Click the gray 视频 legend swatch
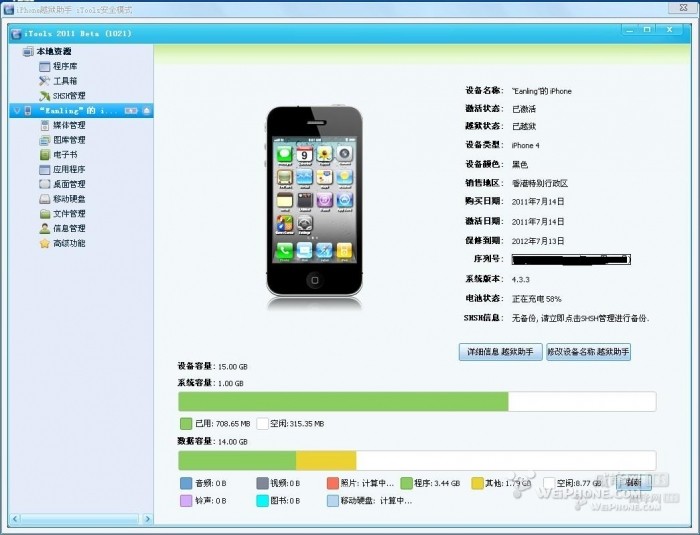 click(262, 483)
